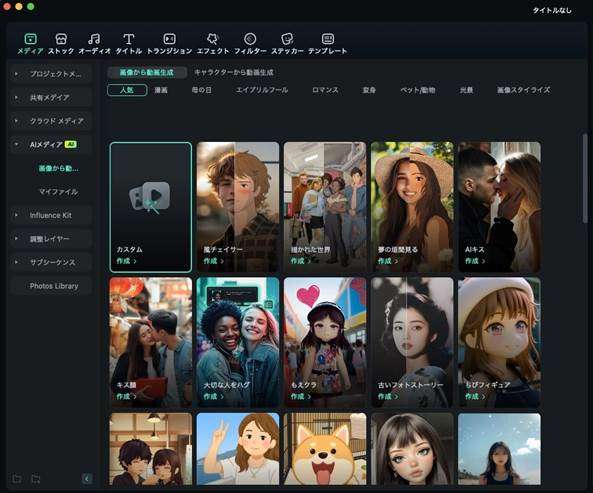Screen dimensions: 593x493
Task: Open the ストック (Stock) tab
Action: pos(61,44)
